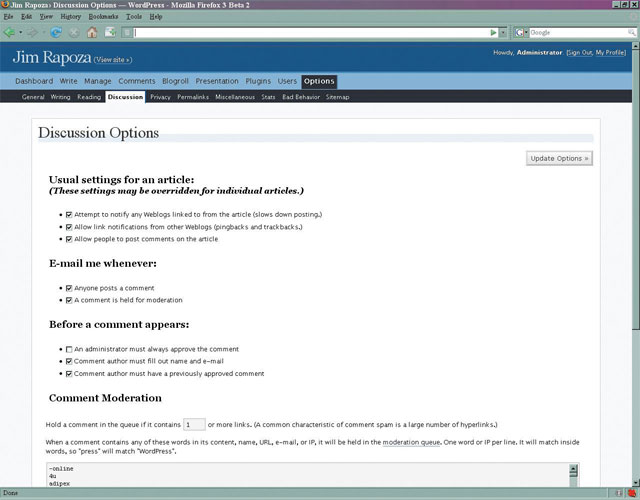Click the moderation words box scroll-up arrow
640x500 pixels.
click(x=573, y=469)
